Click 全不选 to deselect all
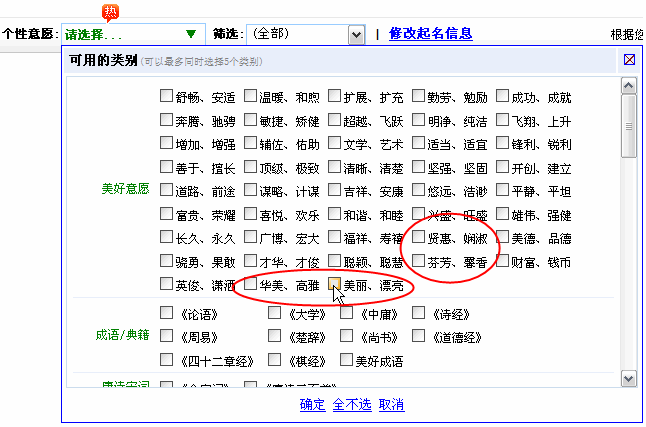Image resolution: width=646 pixels, height=427 pixels. [352, 405]
